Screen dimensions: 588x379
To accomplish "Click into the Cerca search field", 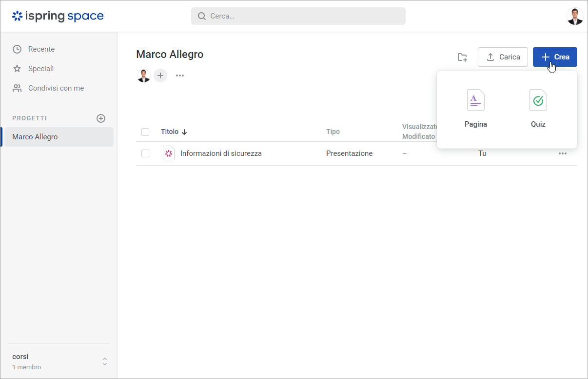I will 298,16.
